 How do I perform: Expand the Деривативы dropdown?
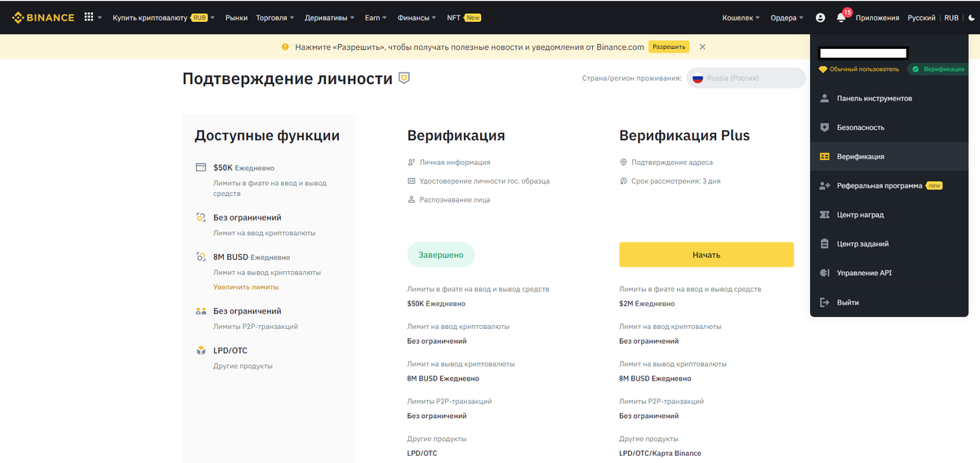pos(329,17)
